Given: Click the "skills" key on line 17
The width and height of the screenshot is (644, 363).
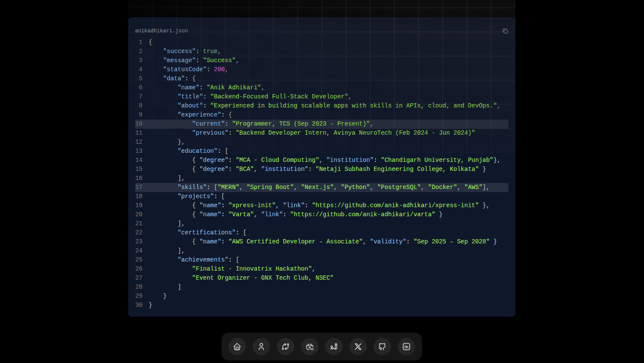Looking at the screenshot, I should click(x=192, y=187).
